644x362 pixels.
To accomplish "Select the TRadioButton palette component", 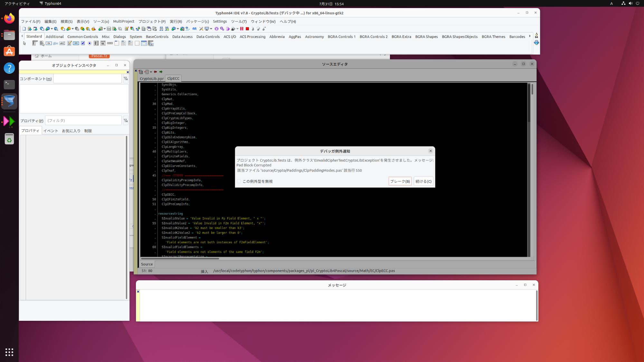I will 90,43.
